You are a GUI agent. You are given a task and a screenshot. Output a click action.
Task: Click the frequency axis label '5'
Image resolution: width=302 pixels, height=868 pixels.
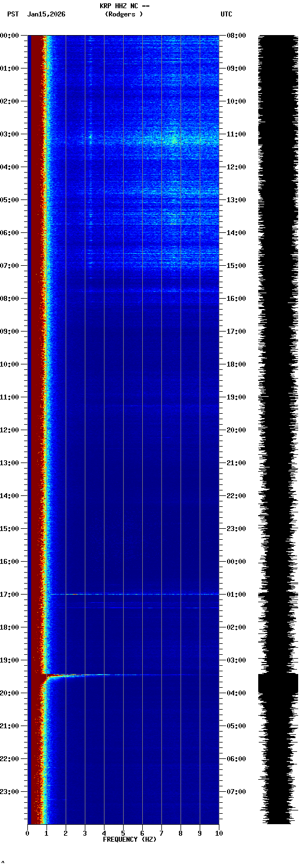click(x=123, y=833)
